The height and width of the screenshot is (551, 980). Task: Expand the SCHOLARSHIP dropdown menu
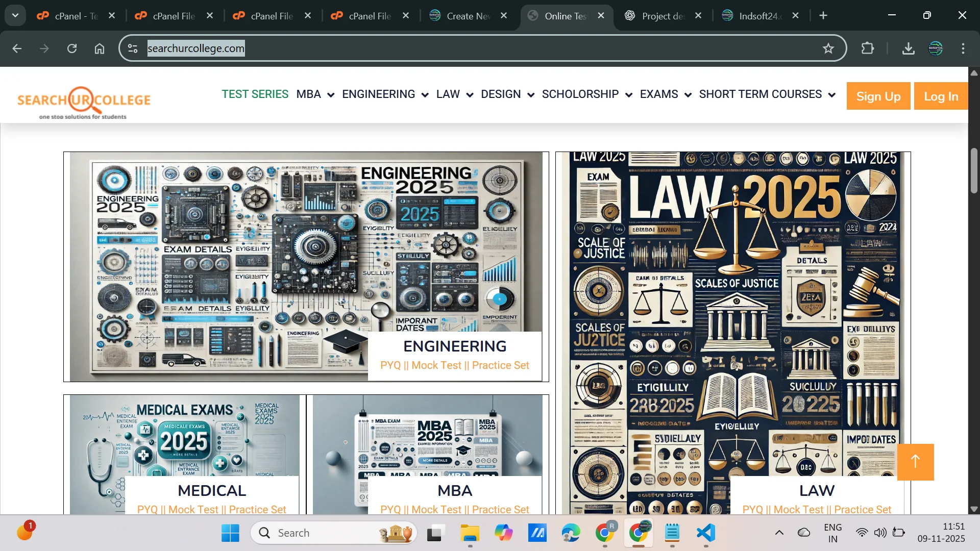pyautogui.click(x=586, y=94)
